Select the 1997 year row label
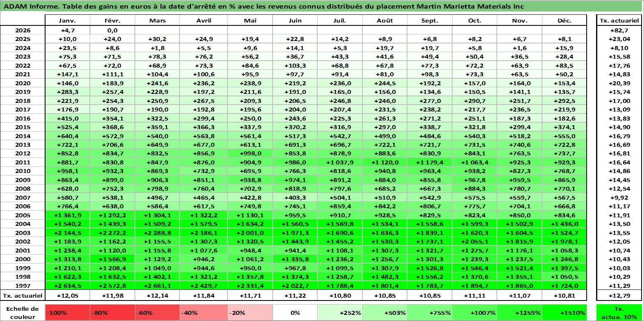 point(23,286)
